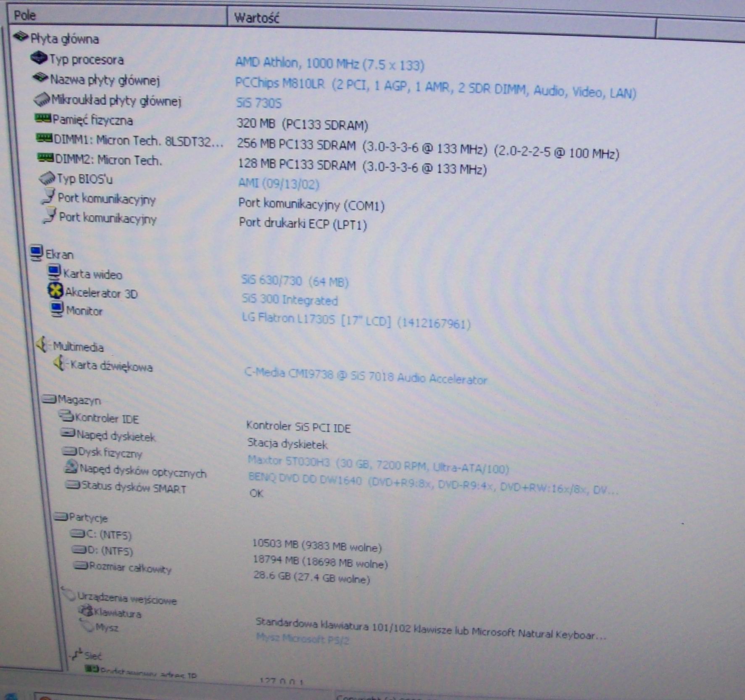Click the Multimedia speaker icon

click(43, 345)
